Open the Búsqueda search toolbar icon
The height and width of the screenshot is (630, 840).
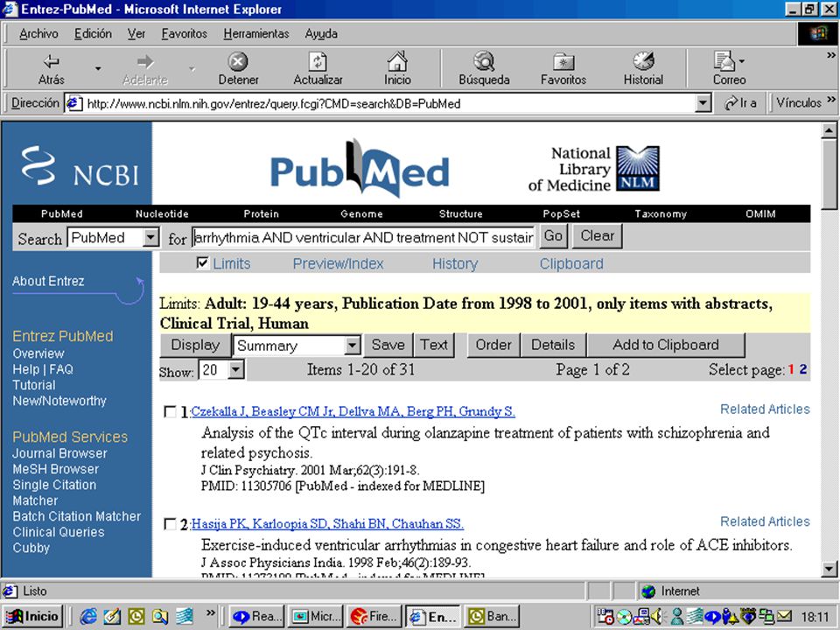(x=484, y=61)
